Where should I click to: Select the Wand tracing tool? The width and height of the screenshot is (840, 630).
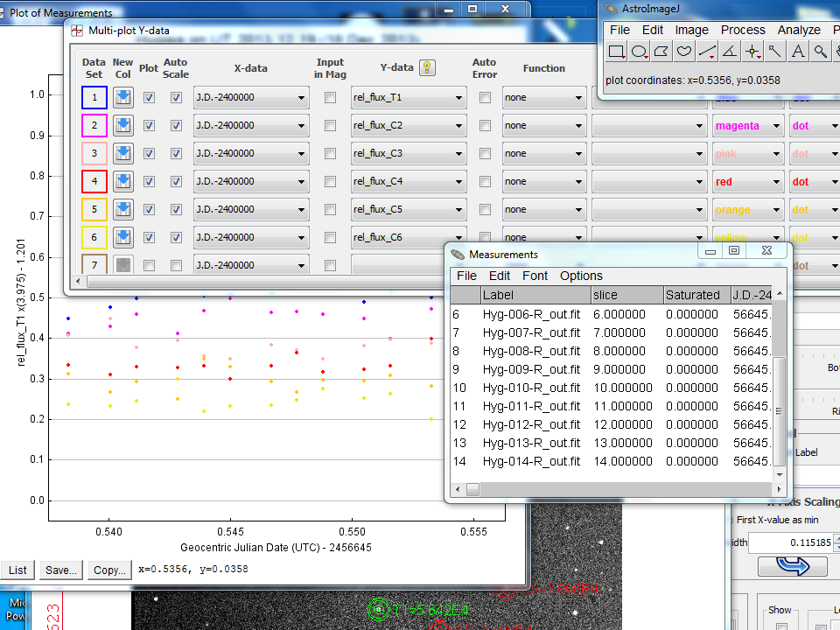click(x=775, y=52)
